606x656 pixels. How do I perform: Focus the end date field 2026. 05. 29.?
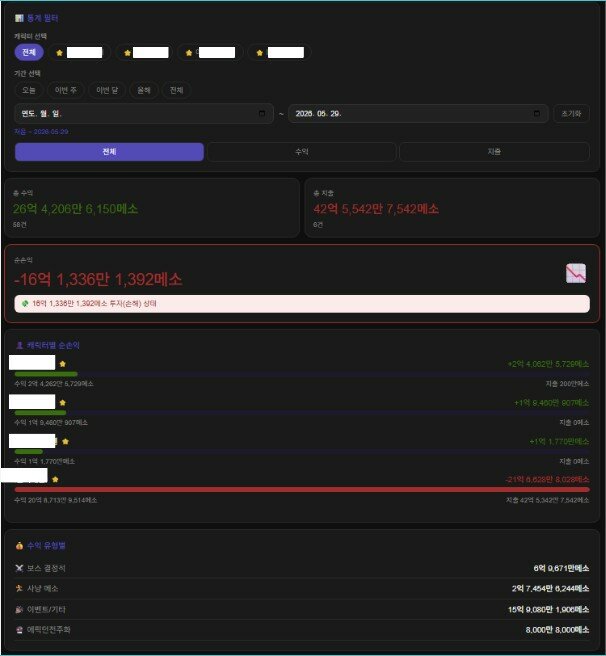click(418, 113)
